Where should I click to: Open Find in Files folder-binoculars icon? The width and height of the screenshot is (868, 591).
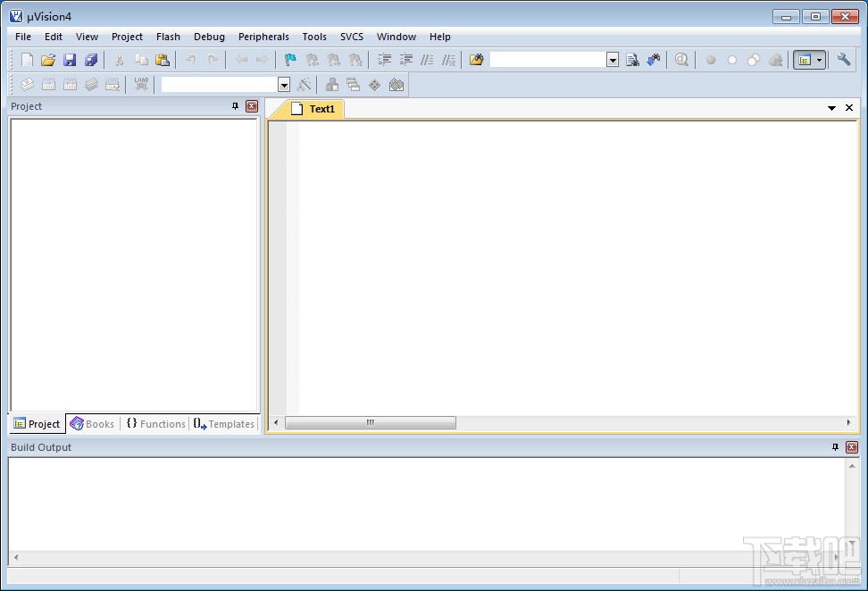click(x=476, y=60)
